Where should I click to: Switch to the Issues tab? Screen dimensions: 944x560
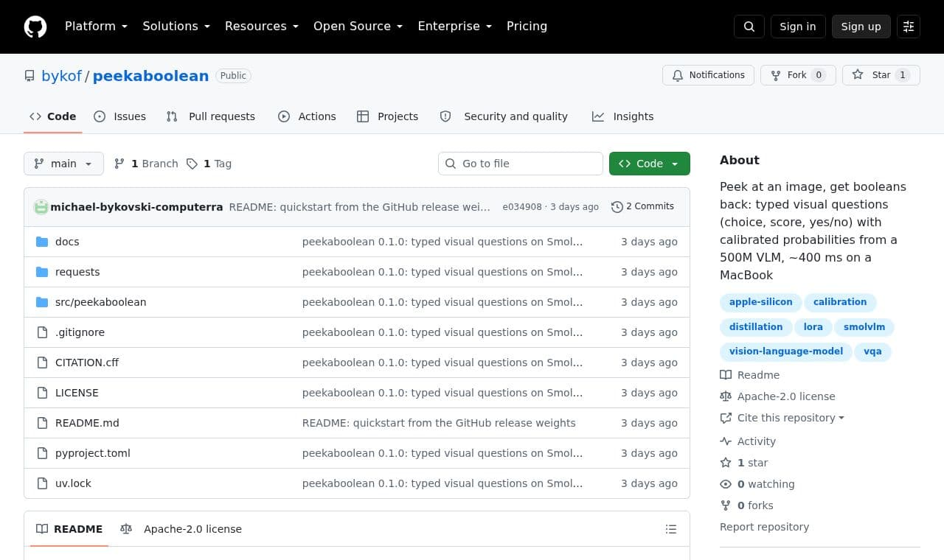pos(120,116)
